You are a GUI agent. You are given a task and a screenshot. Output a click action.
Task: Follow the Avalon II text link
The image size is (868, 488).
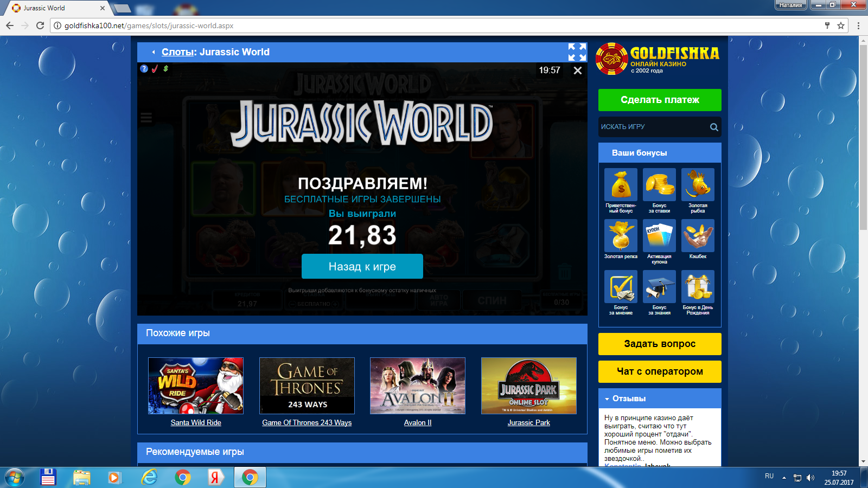(x=418, y=423)
